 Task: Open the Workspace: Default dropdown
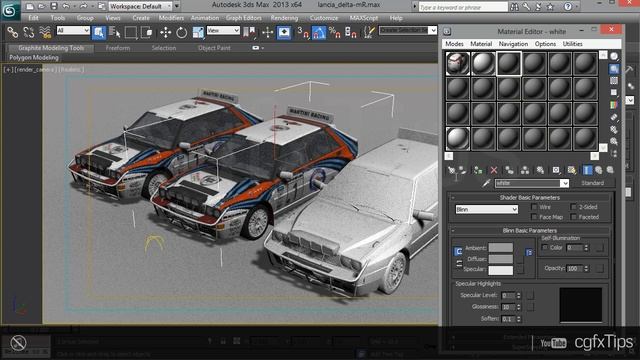pyautogui.click(x=140, y=6)
